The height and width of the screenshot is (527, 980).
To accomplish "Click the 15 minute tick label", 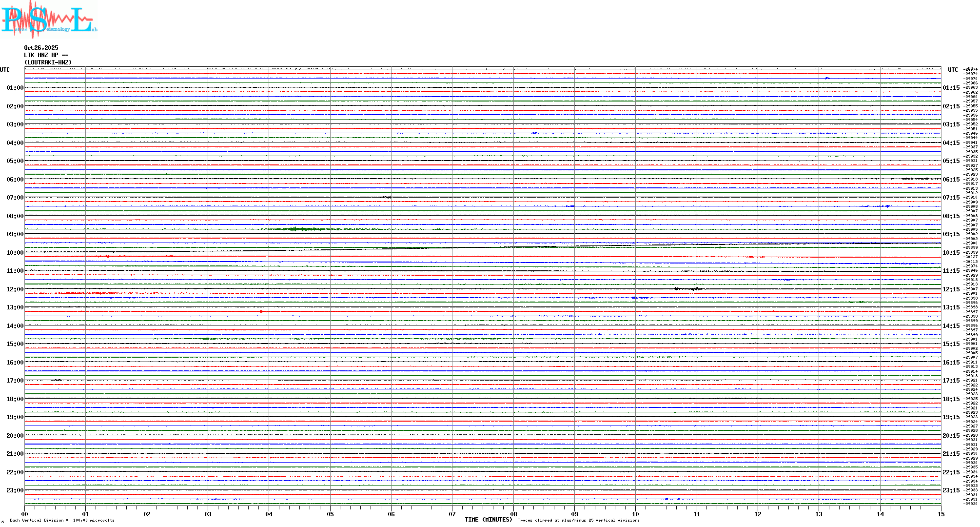I will [x=941, y=514].
